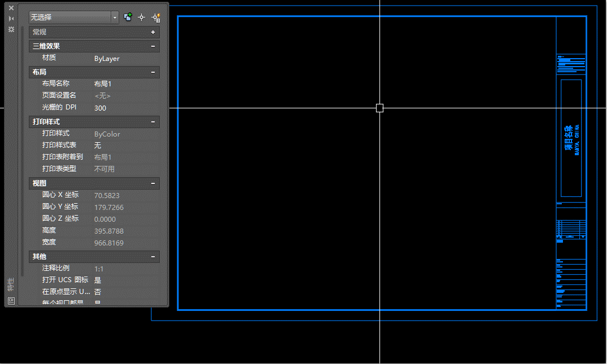Collapse the 三维效果 section

[x=153, y=46]
